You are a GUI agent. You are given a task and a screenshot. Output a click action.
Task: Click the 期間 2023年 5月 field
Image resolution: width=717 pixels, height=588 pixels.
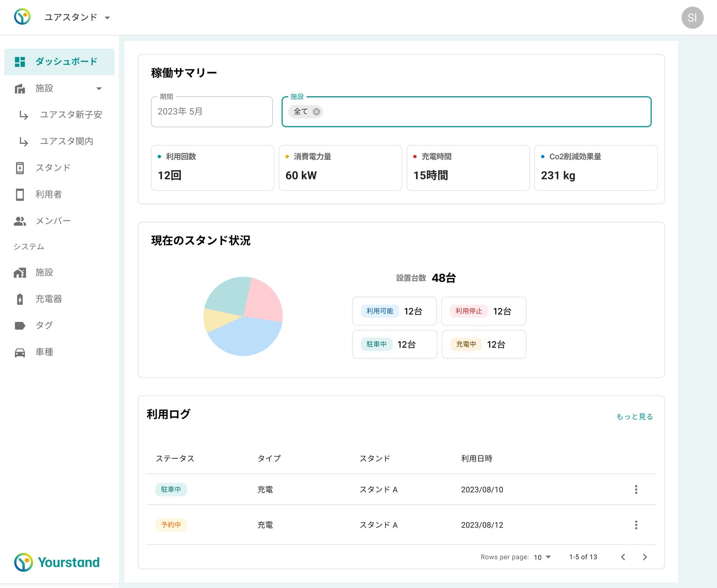[x=212, y=112]
